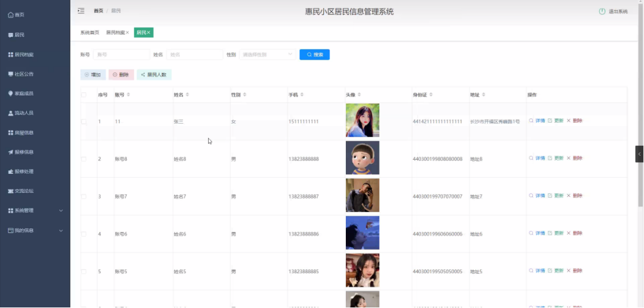644x308 pixels.
Task: View 详情 for row 账号6
Action: (537, 233)
